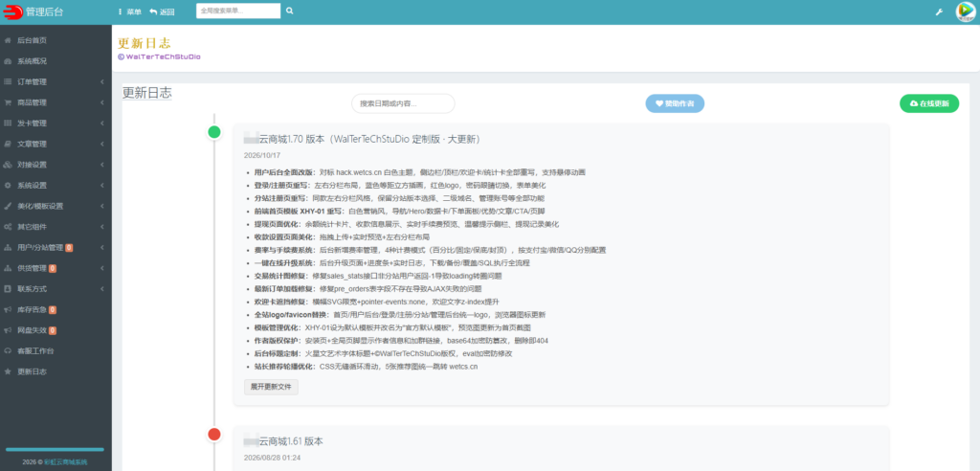Click the 其它组件 gears icon

(8, 227)
